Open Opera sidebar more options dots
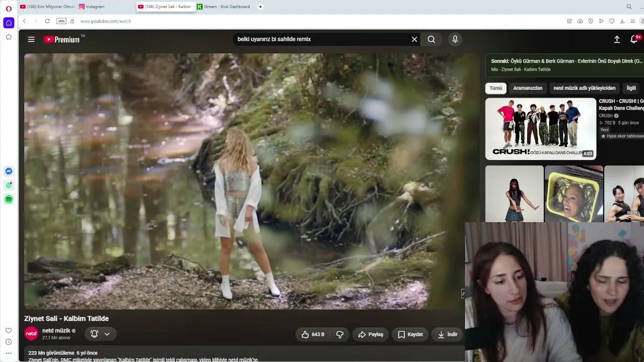 coord(9,353)
